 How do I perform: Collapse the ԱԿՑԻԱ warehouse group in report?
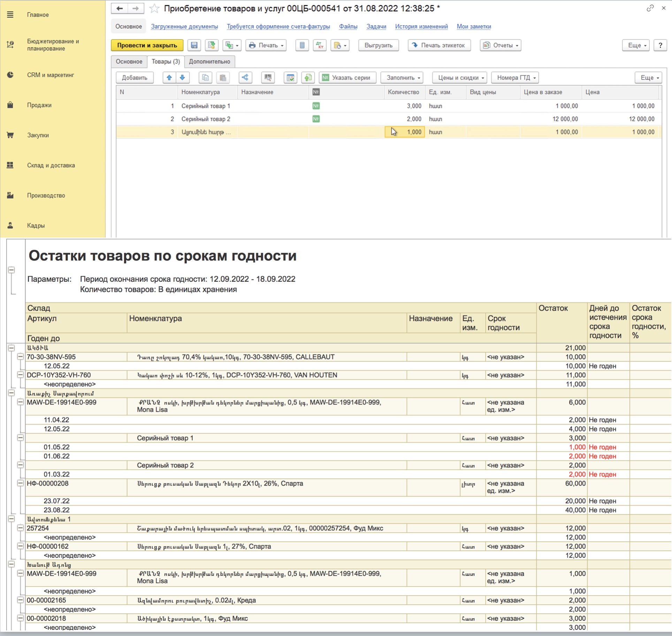point(12,348)
